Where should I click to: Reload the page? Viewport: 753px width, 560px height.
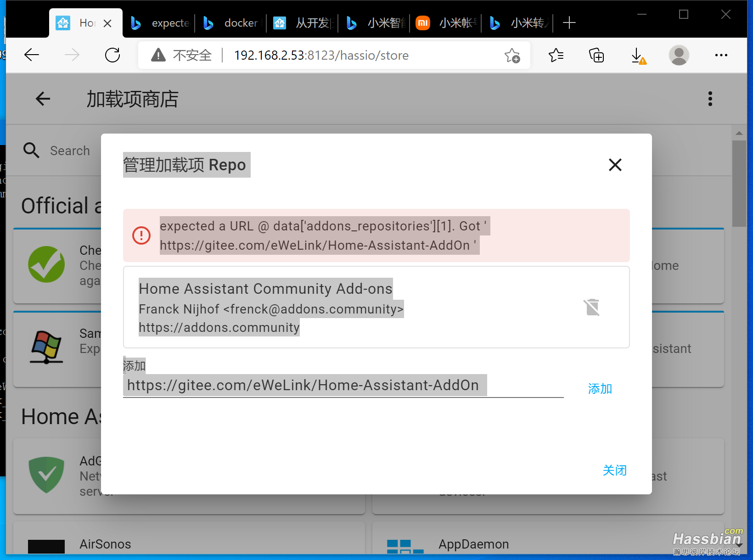[112, 55]
